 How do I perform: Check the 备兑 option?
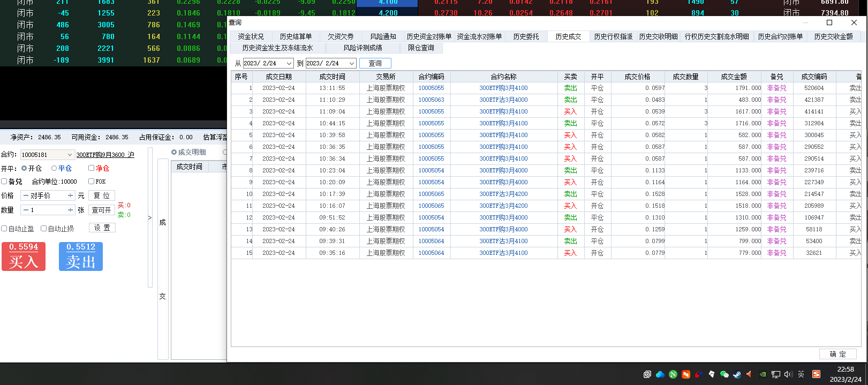point(4,182)
